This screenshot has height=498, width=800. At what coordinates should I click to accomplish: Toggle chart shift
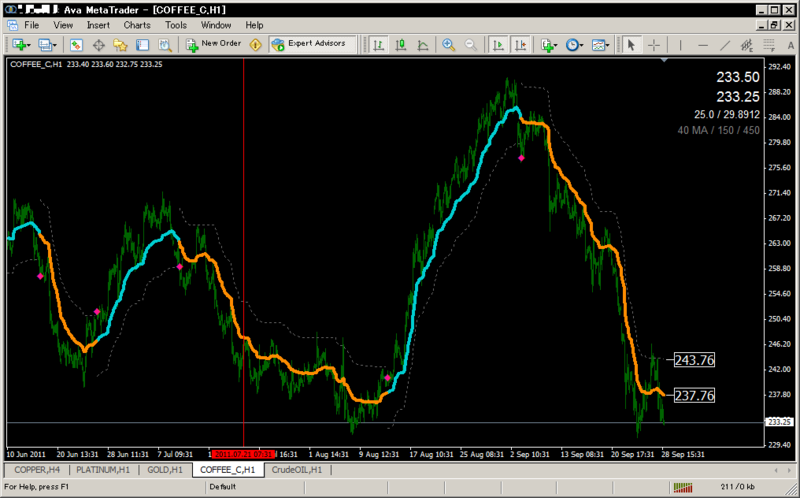point(520,45)
